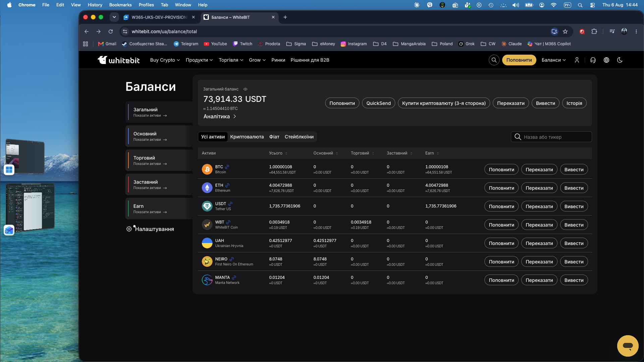The height and width of the screenshot is (362, 644).
Task: Click the USDT link icon
Action: tap(230, 204)
